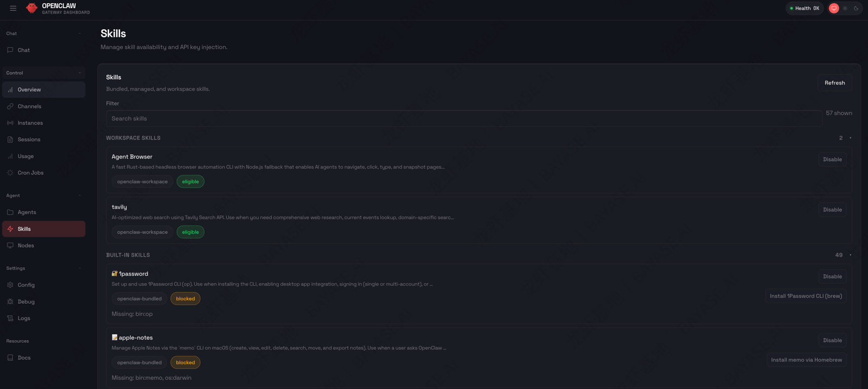Viewport: 868px width, 389px height.
Task: Click the tavily skill title
Action: coord(119,207)
